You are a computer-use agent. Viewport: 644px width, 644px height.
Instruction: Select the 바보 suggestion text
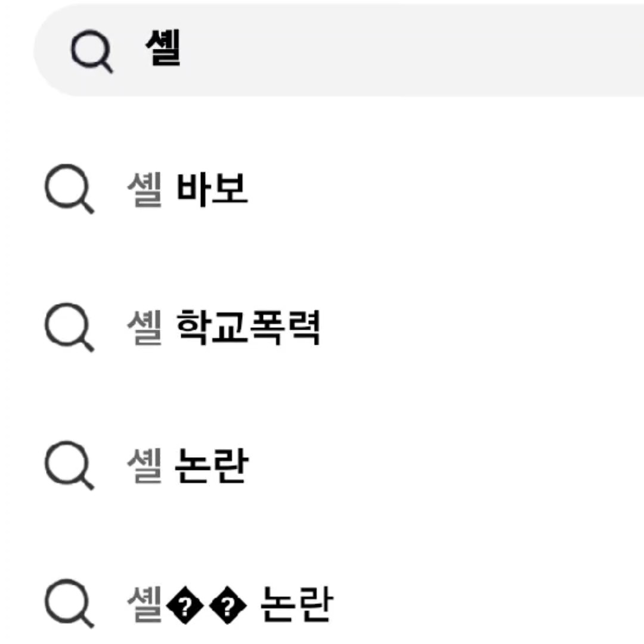pos(212,189)
